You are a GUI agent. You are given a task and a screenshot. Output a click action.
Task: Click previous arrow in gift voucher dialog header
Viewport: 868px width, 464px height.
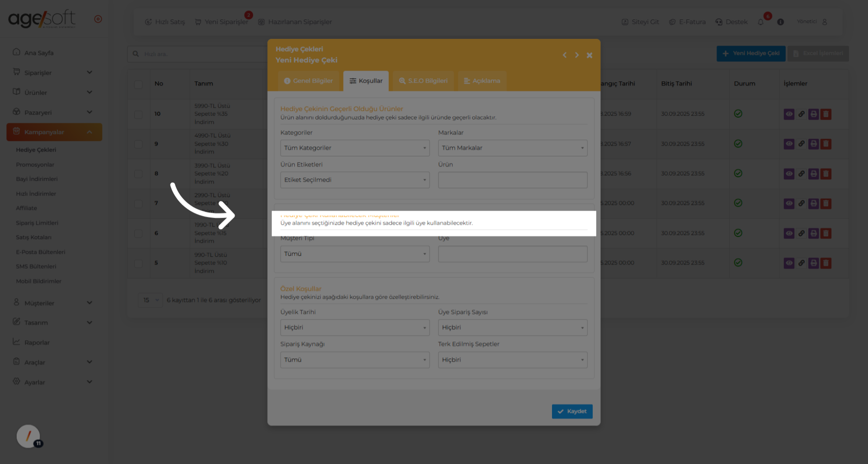[565, 55]
